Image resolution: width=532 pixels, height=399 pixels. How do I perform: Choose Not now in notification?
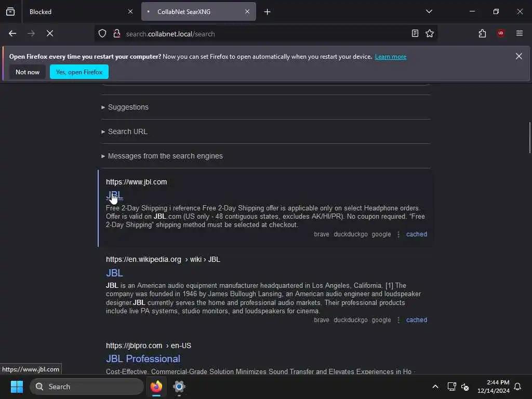(x=28, y=72)
